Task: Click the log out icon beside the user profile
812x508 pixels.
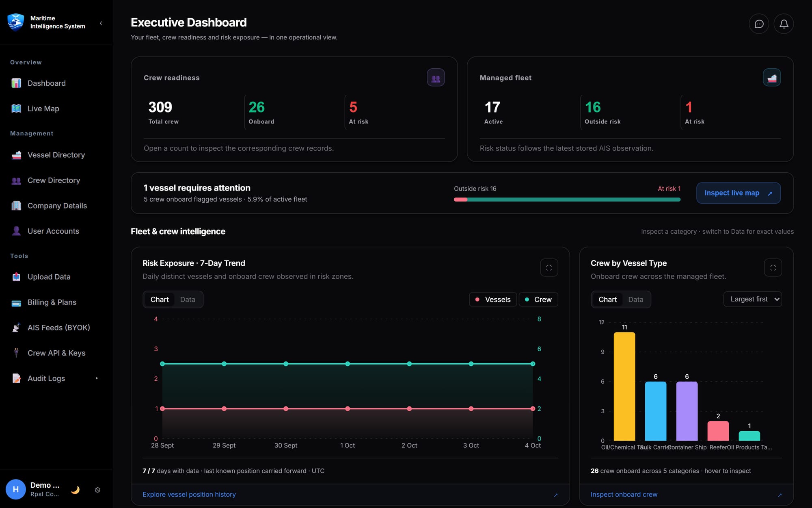Action: pyautogui.click(x=97, y=490)
